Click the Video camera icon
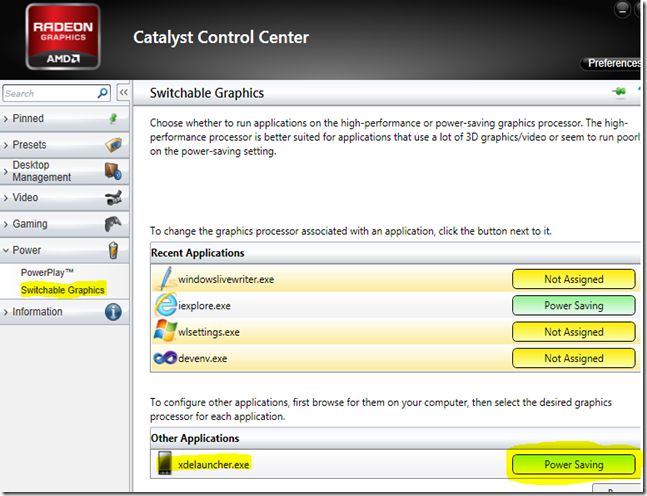647x496 pixels. [113, 198]
